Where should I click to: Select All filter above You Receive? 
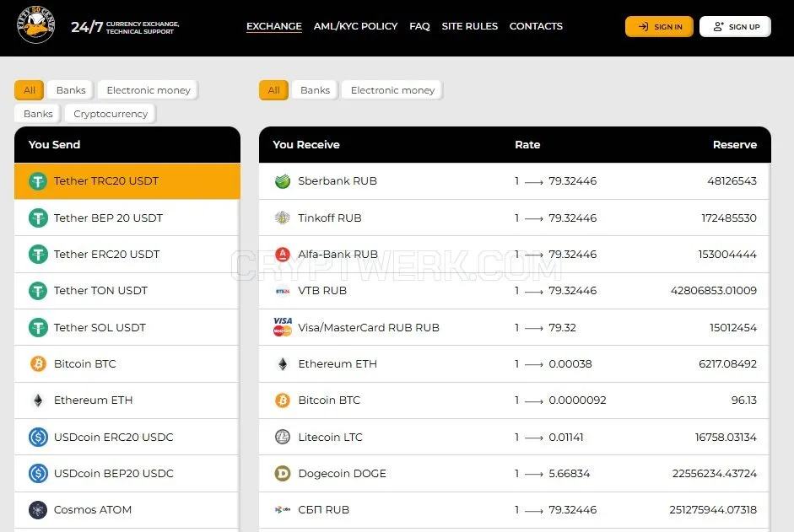pos(273,90)
